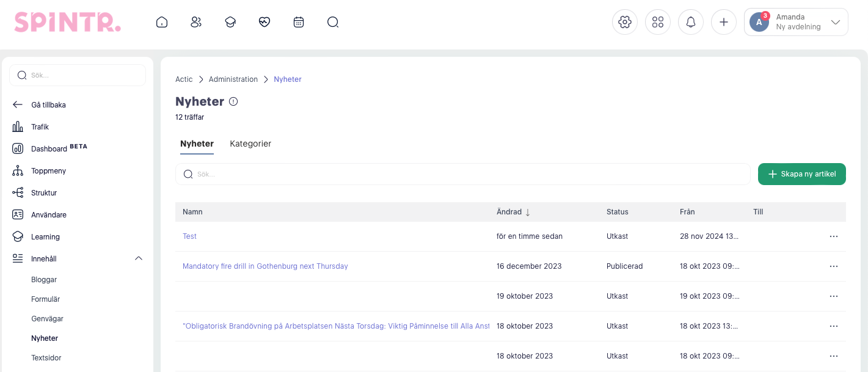Click the Nyheter breadcrumb
The height and width of the screenshot is (372, 868).
(288, 79)
